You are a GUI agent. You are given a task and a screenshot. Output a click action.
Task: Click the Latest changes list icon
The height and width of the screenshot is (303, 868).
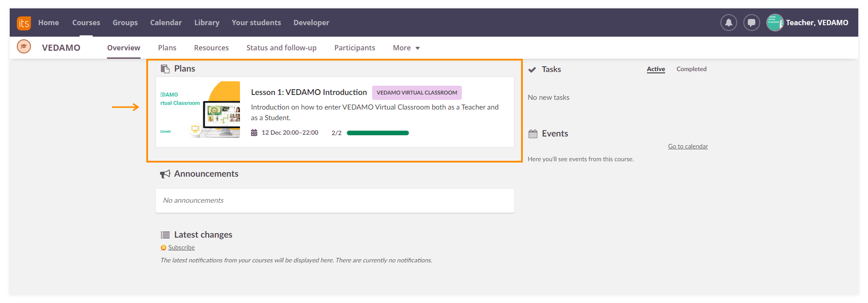[165, 235]
